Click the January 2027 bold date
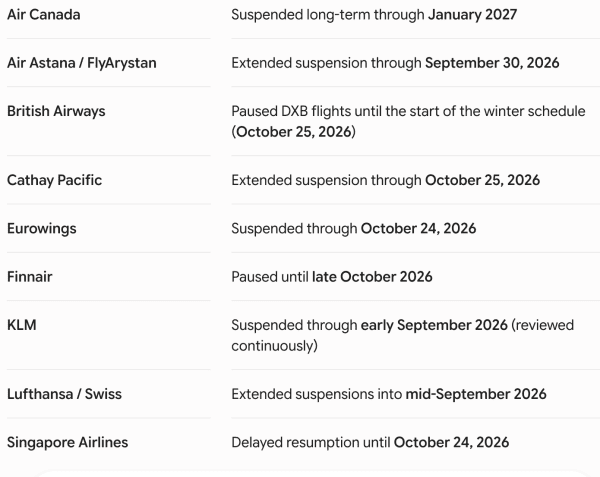The height and width of the screenshot is (477, 600). [x=472, y=15]
